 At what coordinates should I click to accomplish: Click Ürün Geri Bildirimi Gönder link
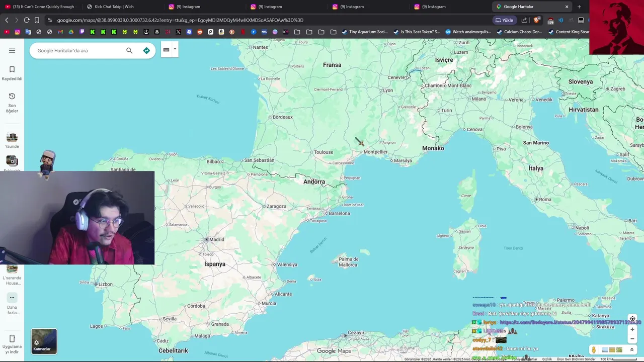click(576, 359)
